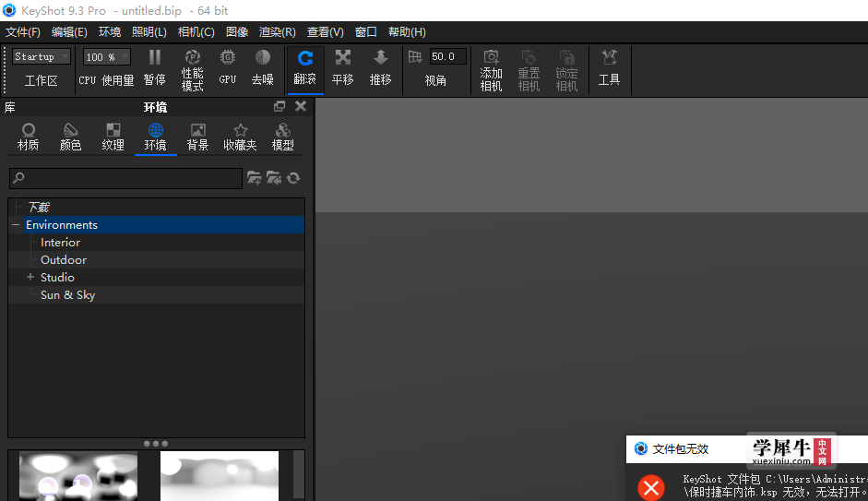The height and width of the screenshot is (501, 868).
Task: Switch to Colors library tab
Action: coord(70,137)
